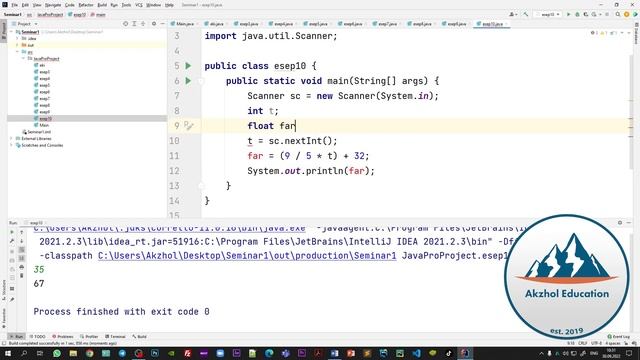This screenshot has width=640, height=360.
Task: Open Windows Start menu
Action: coord(7,353)
